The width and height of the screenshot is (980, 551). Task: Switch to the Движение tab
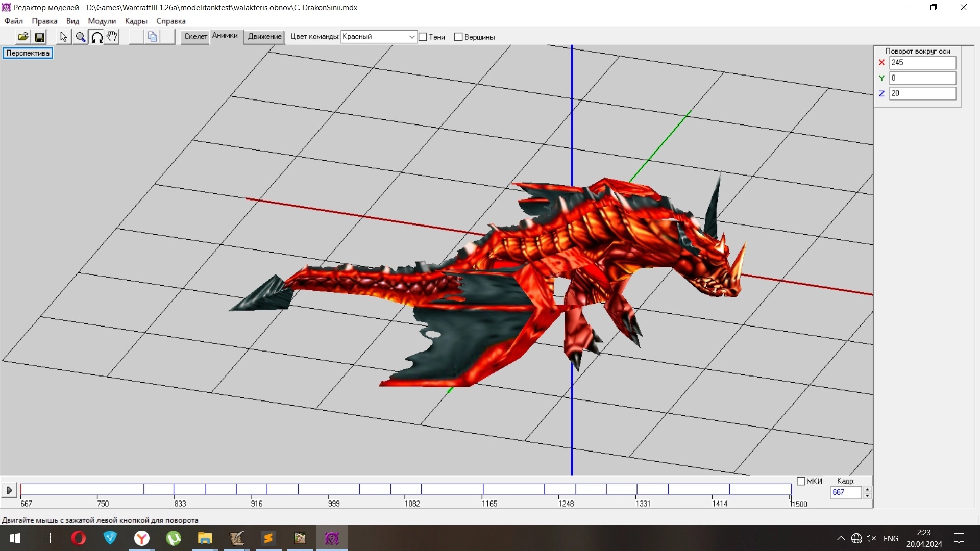[x=264, y=36]
